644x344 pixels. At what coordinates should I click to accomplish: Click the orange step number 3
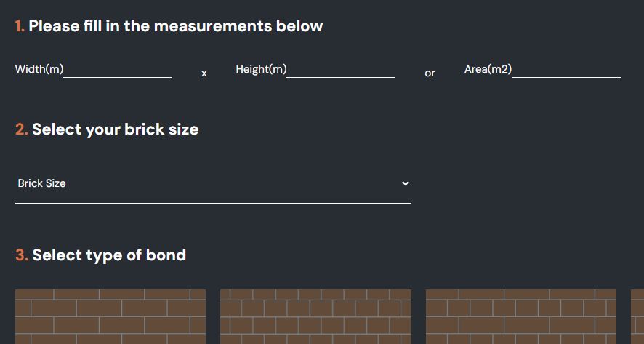(x=21, y=255)
